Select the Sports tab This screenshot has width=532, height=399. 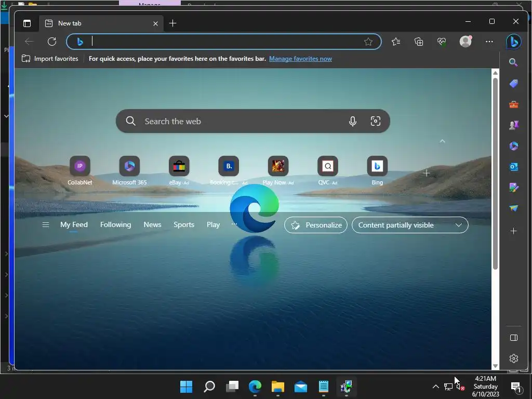[x=184, y=224]
